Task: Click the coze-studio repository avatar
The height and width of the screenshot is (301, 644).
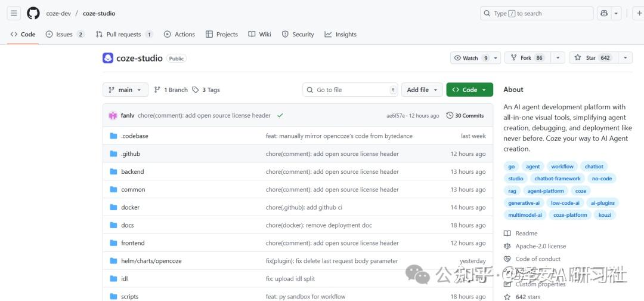Action: pyautogui.click(x=107, y=58)
